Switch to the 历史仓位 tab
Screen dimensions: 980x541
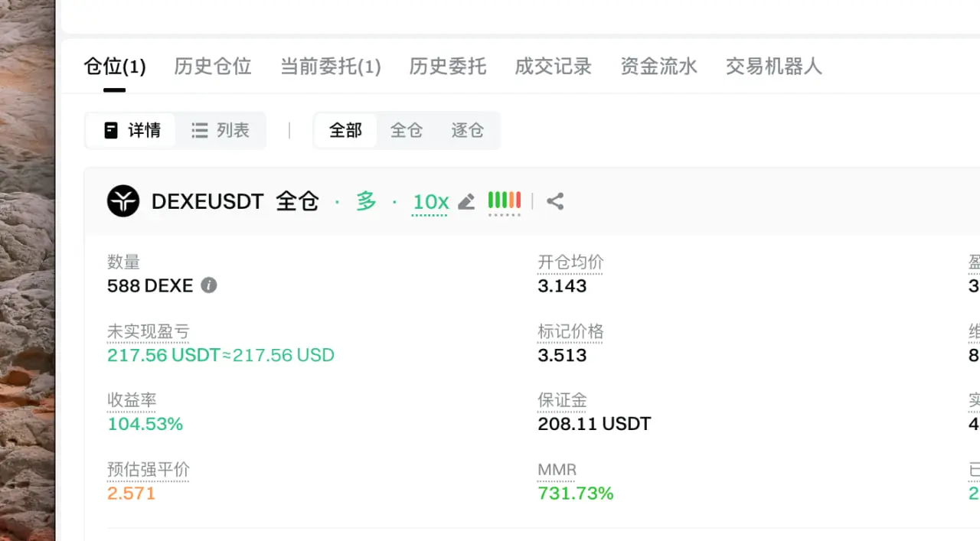click(x=213, y=67)
